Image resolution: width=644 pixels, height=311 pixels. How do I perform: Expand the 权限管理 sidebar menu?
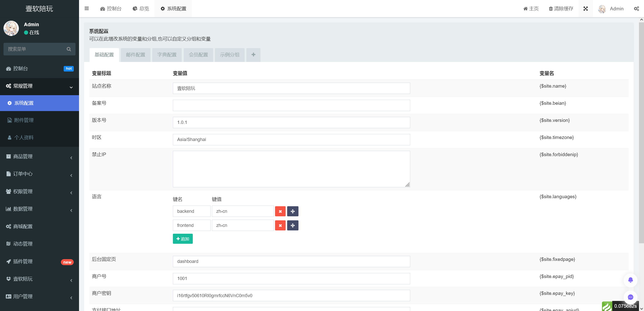tap(40, 192)
